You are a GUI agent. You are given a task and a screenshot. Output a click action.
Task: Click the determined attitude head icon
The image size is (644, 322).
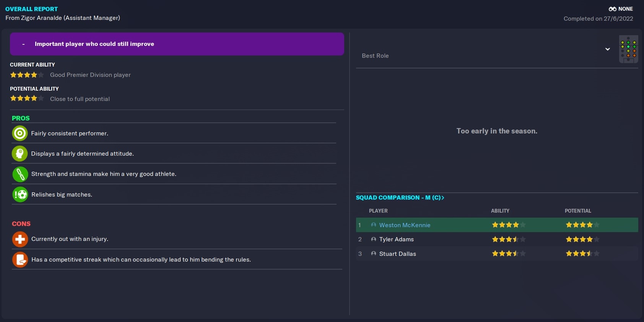pos(20,154)
